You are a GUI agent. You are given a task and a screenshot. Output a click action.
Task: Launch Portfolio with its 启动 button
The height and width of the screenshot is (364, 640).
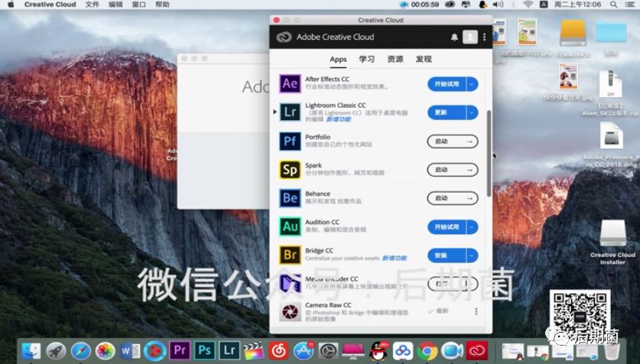point(453,141)
